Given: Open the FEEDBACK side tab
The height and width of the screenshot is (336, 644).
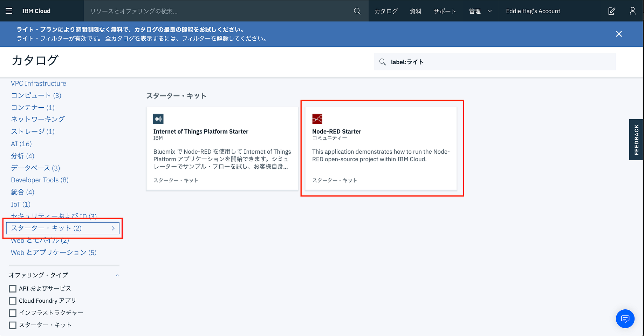Looking at the screenshot, I should pyautogui.click(x=636, y=140).
